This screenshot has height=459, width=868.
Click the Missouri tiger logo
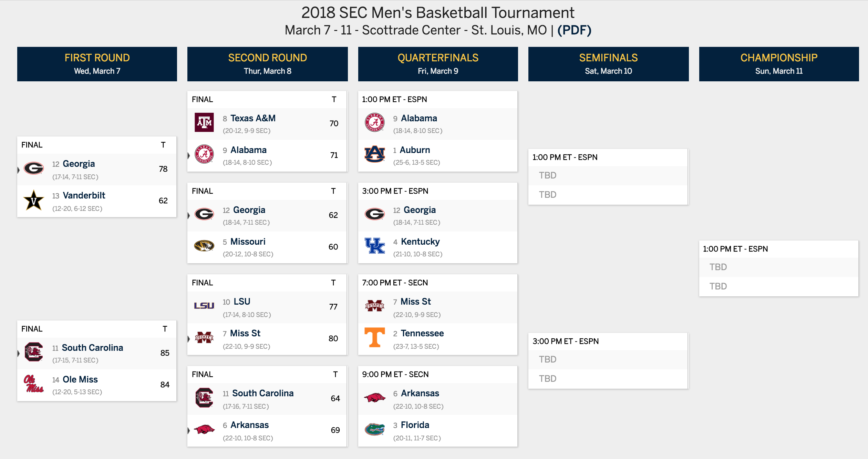[204, 246]
